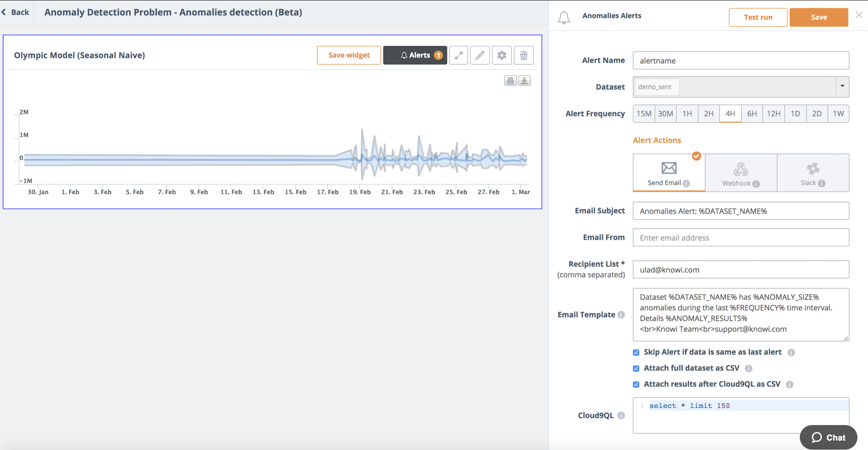Toggle Attach results after Cloud9QL as CSV
Viewport: 868px width, 450px height.
click(636, 384)
